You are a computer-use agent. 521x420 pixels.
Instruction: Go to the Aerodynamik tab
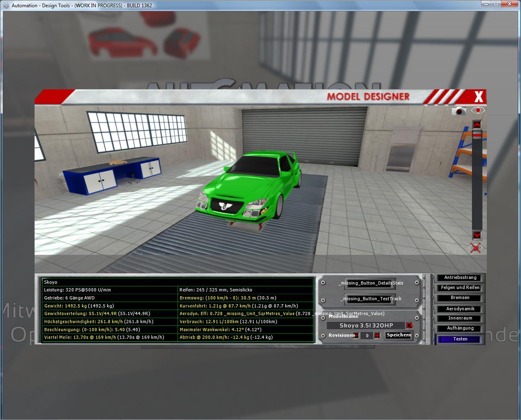click(x=460, y=309)
